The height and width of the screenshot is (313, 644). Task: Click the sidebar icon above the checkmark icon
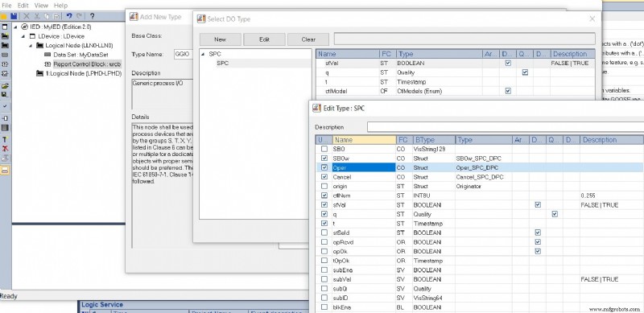coord(5,94)
